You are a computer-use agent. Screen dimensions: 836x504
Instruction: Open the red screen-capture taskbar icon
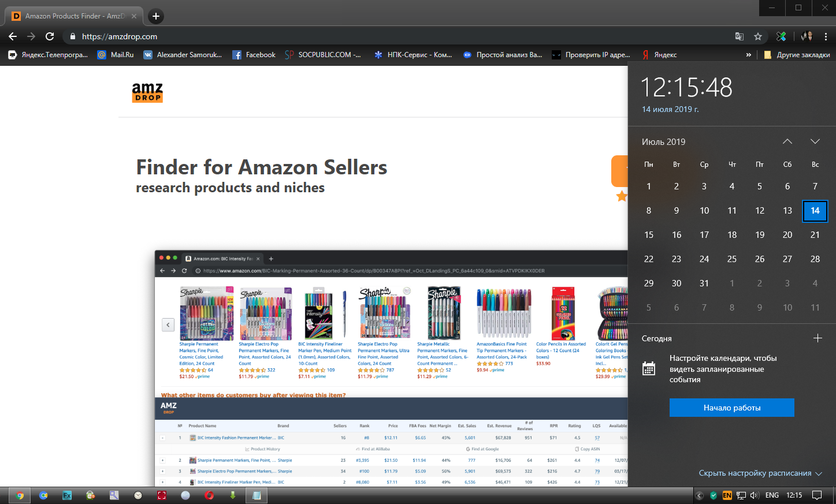pos(162,495)
